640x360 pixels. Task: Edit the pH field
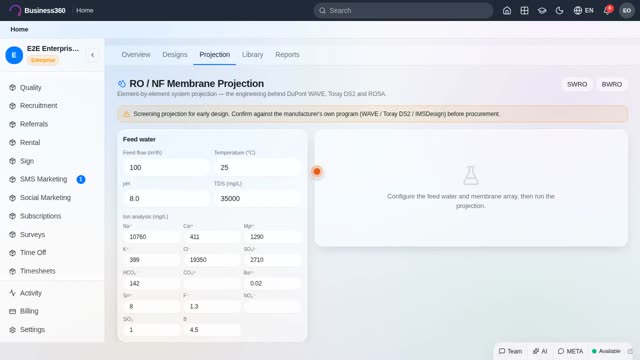point(165,198)
